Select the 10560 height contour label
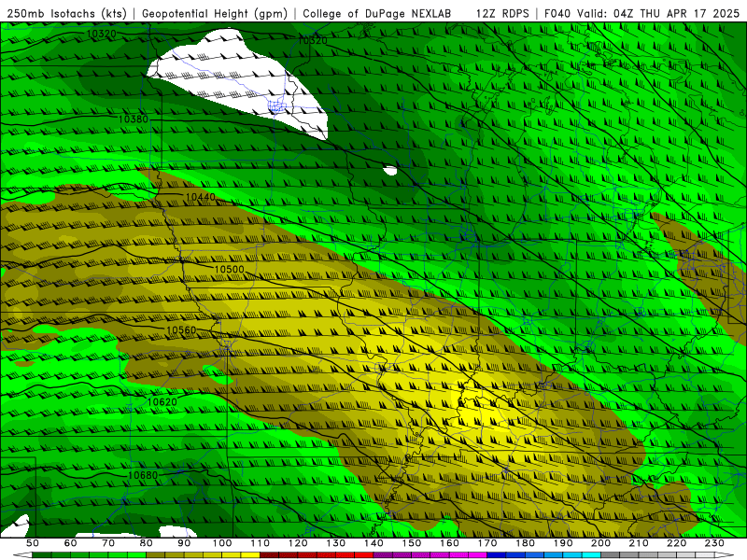Screen dimensions: 747x560 point(181,330)
